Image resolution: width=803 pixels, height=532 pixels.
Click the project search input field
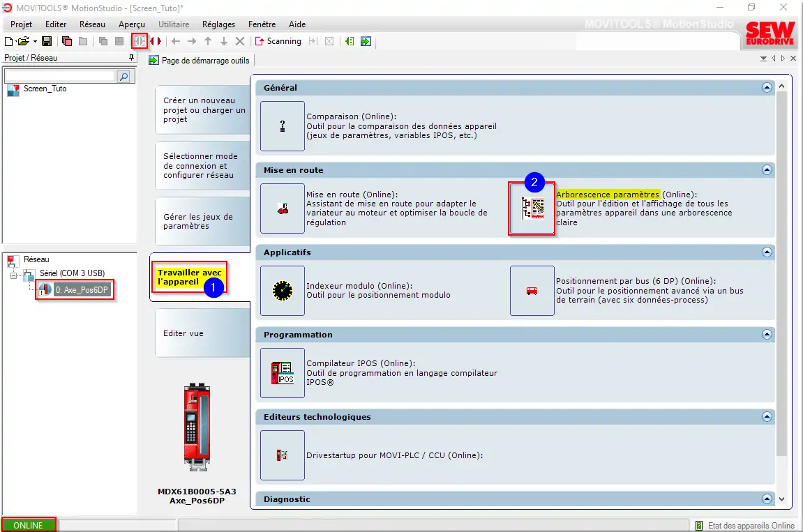pyautogui.click(x=59, y=76)
